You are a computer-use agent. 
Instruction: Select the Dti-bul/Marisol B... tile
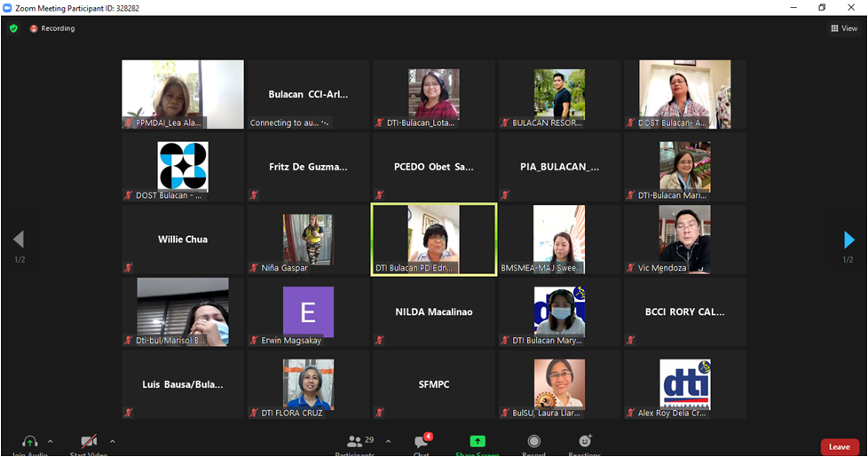click(x=183, y=312)
